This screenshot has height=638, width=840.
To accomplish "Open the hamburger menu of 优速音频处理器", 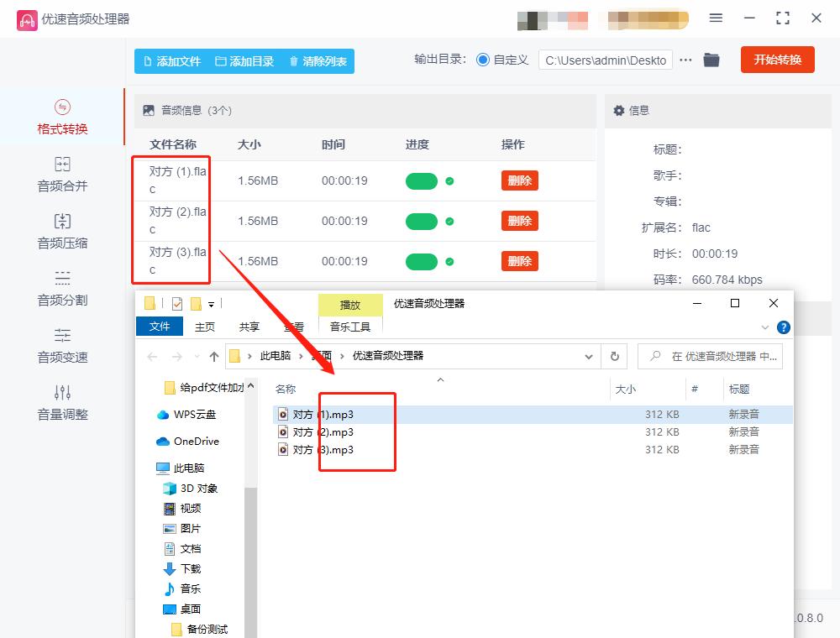I will pyautogui.click(x=716, y=18).
